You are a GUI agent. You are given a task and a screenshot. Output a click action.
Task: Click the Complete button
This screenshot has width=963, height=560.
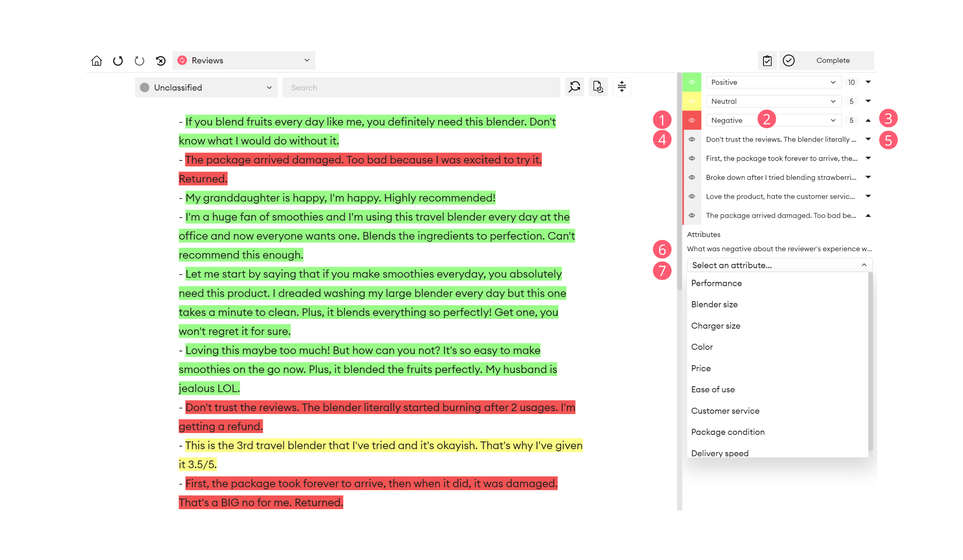coord(826,60)
